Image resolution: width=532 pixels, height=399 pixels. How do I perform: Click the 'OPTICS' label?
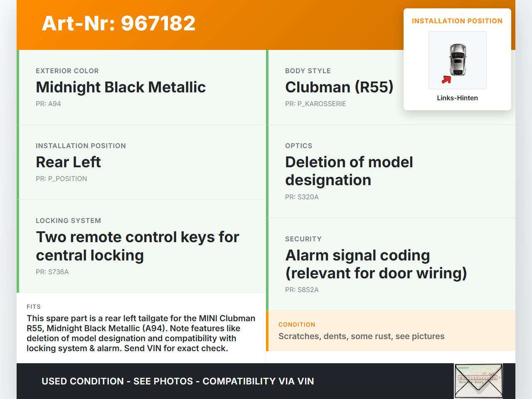click(299, 146)
